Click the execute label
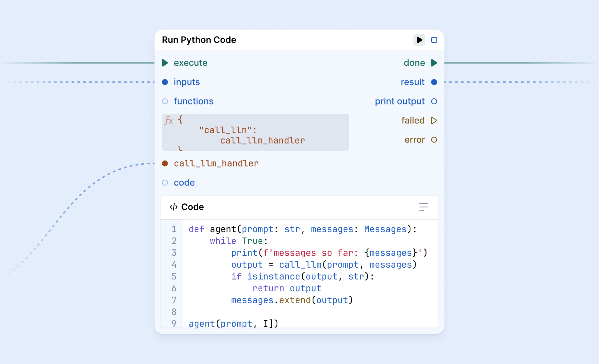 (x=191, y=63)
